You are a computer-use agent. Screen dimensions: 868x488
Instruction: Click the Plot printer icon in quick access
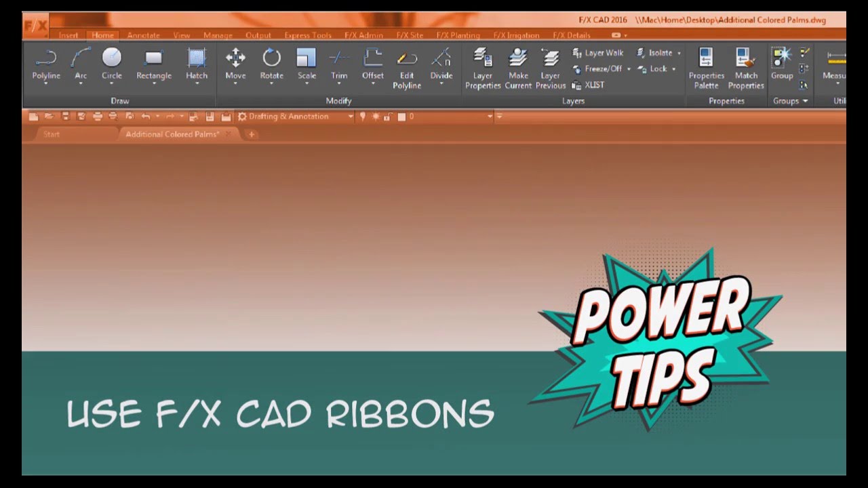[97, 117]
